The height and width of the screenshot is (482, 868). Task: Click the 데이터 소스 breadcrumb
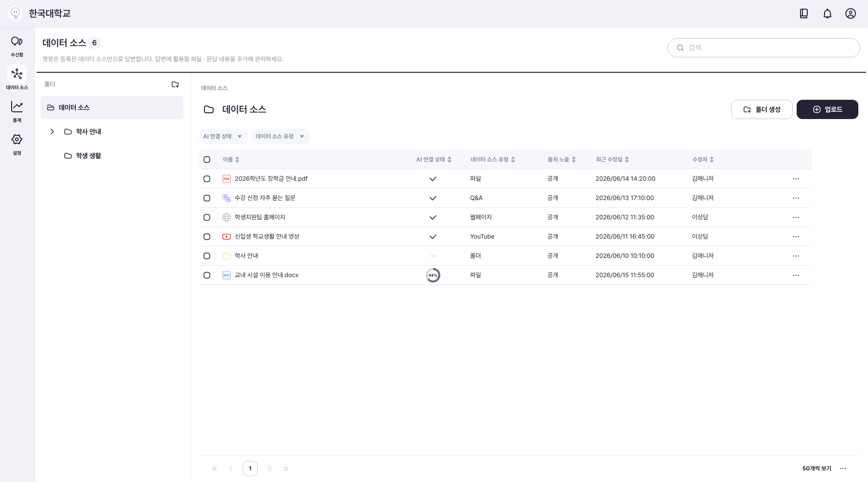tap(214, 88)
